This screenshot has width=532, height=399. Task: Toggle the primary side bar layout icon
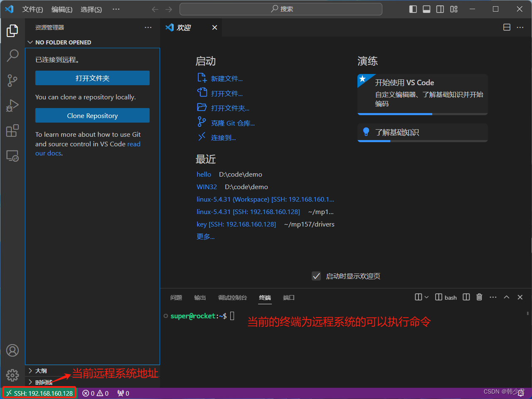[x=413, y=9]
